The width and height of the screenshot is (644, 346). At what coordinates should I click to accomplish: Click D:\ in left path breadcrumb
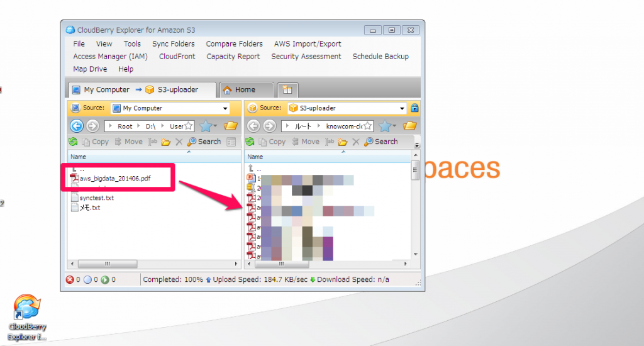150,126
